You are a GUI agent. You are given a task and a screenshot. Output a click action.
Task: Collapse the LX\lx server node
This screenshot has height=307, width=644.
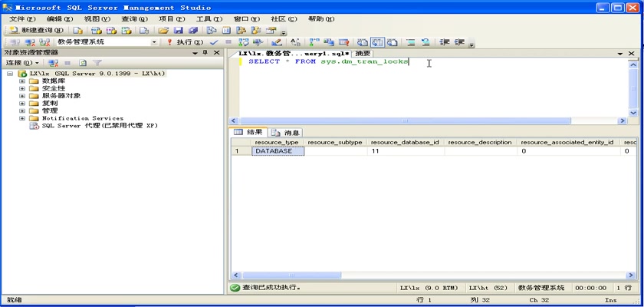(x=10, y=74)
